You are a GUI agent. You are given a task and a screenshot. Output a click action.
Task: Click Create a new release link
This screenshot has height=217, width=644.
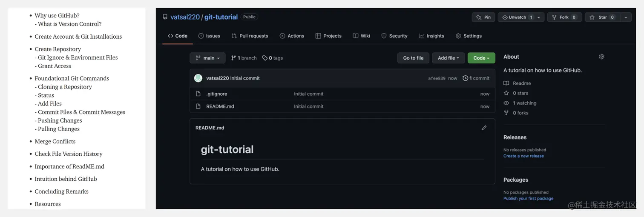(523, 156)
